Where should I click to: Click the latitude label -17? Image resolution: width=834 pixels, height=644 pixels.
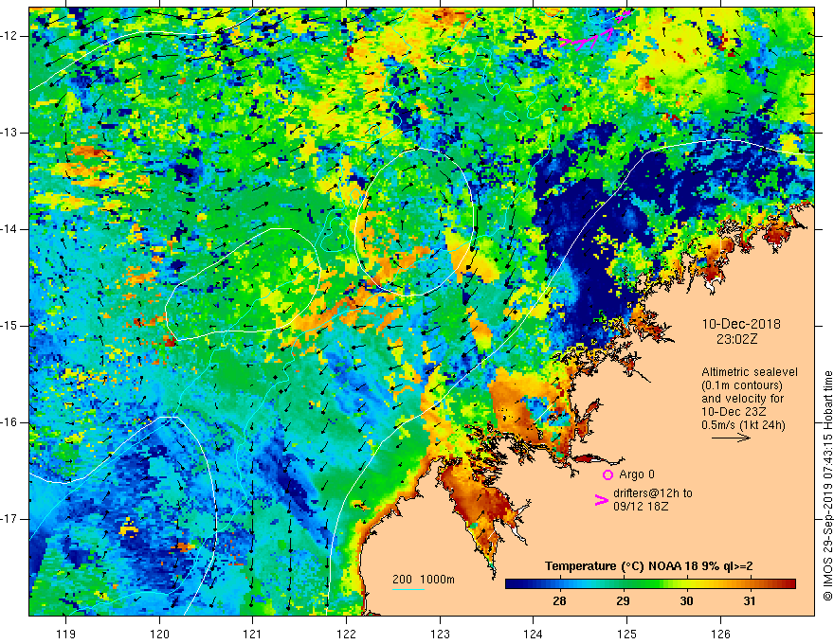pos(9,519)
